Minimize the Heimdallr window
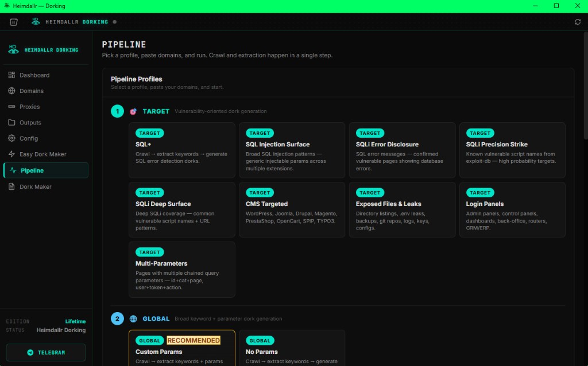Viewport: 588px width, 366px height. pos(536,6)
